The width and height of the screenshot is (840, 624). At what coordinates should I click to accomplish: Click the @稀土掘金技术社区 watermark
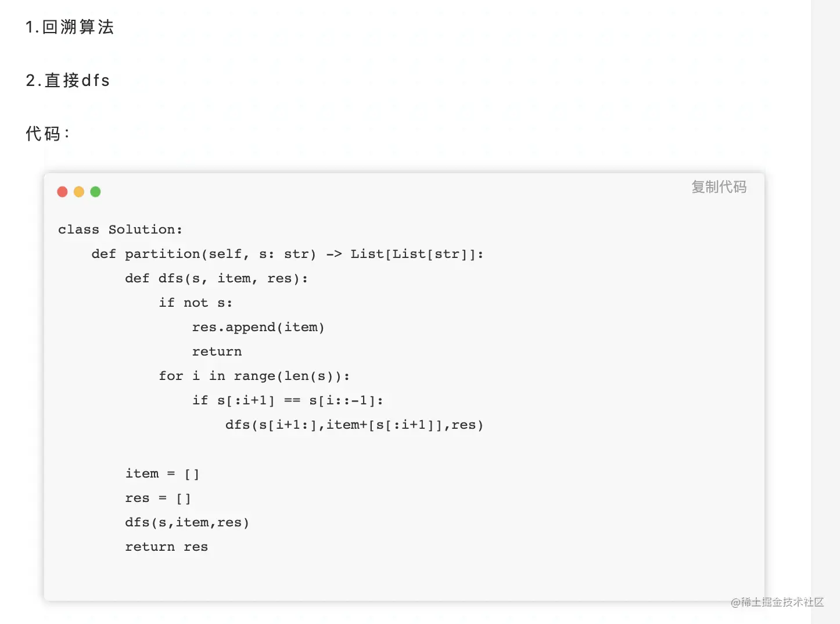[777, 603]
